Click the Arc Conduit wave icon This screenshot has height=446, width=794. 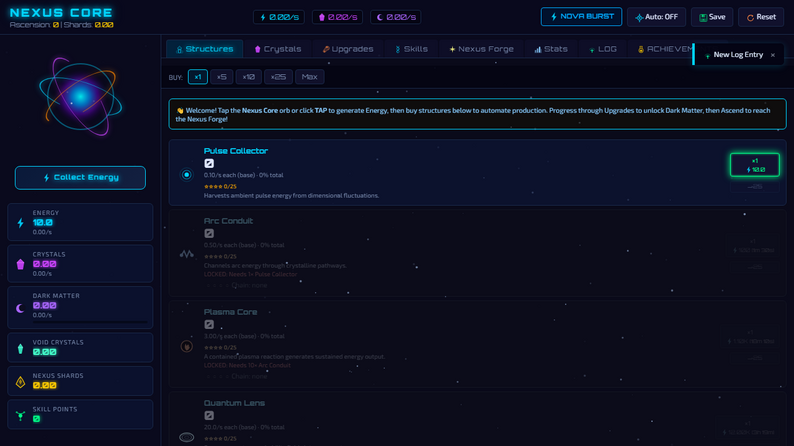pyautogui.click(x=186, y=254)
